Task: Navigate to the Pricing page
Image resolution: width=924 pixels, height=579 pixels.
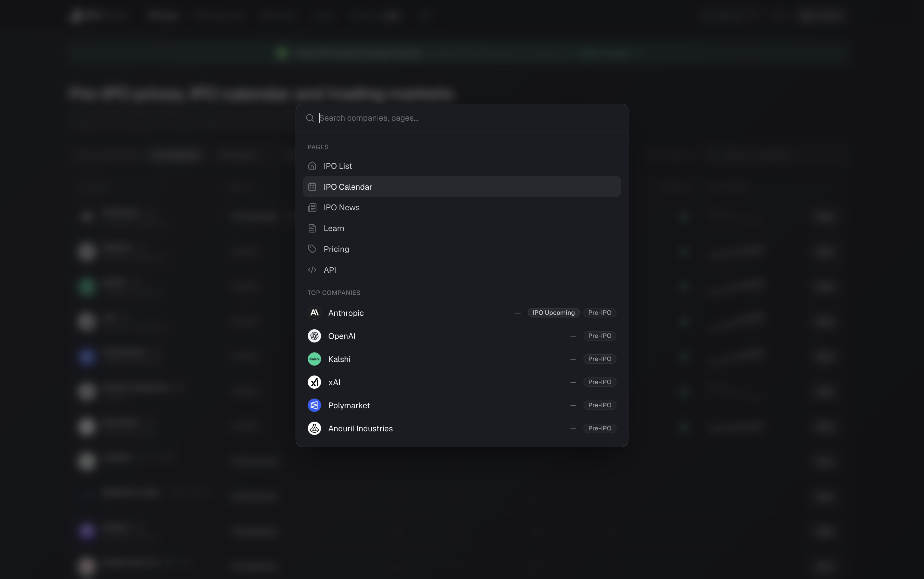Action: (462, 249)
